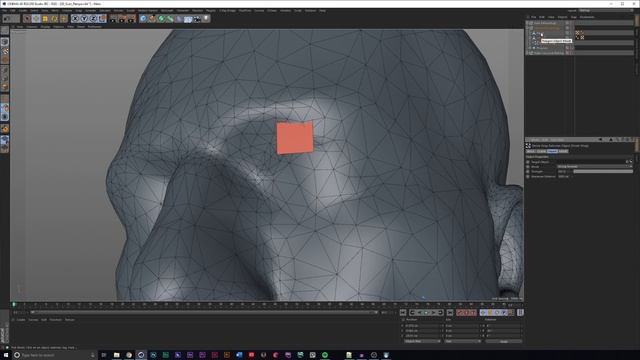Click the timeline preview range bar

click(x=204, y=313)
